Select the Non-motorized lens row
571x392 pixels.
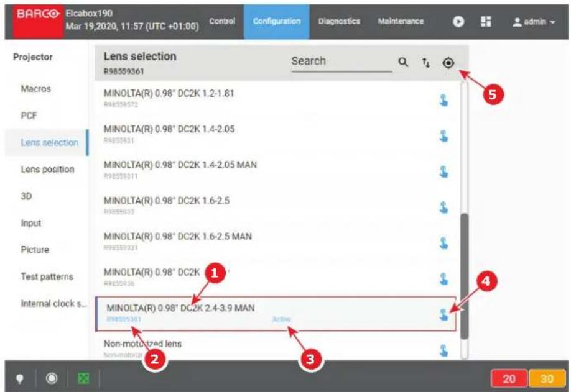point(276,347)
